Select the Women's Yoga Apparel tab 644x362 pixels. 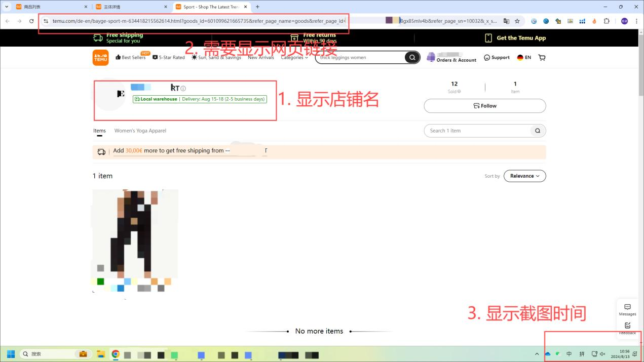[140, 131]
